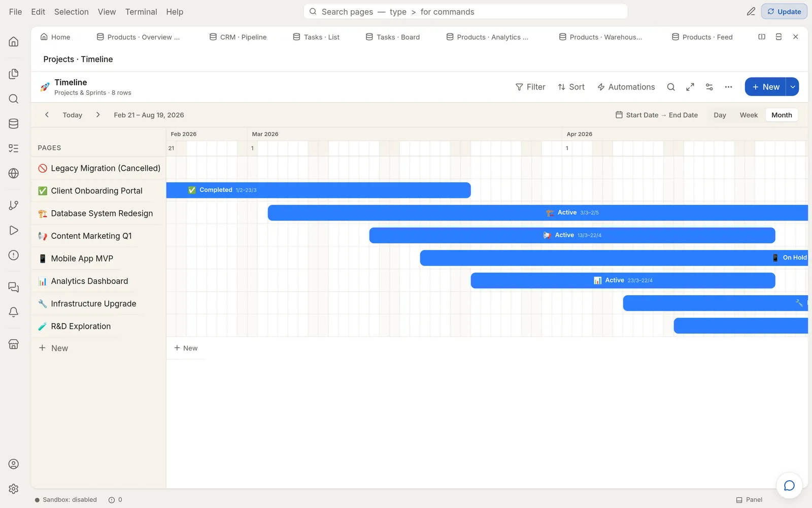Image resolution: width=812 pixels, height=508 pixels.
Task: Click the blue New button
Action: tap(765, 87)
